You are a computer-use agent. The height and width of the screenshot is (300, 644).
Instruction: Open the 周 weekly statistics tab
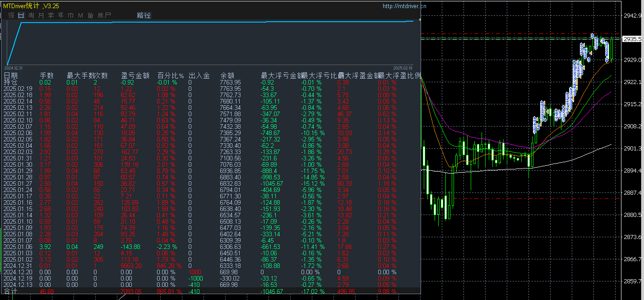point(31,15)
